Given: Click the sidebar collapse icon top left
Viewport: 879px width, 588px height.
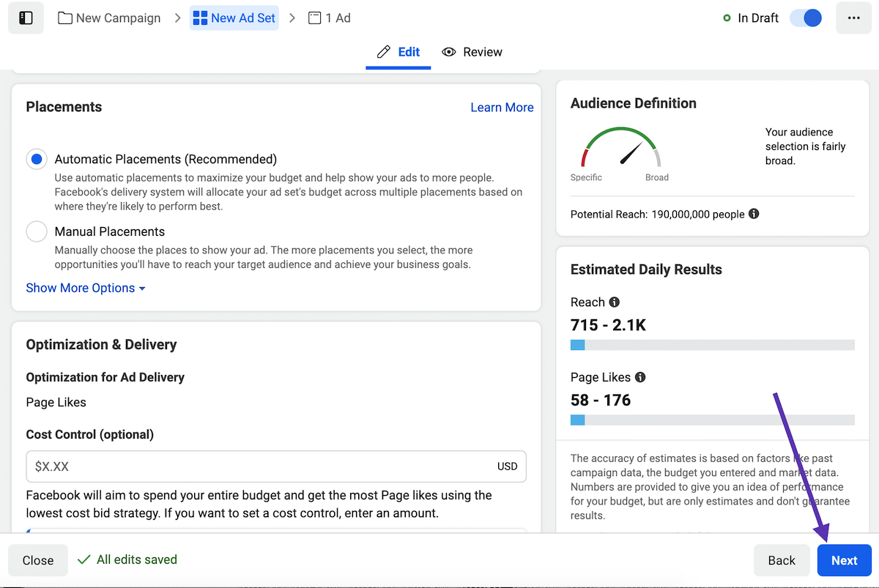Looking at the screenshot, I should (x=25, y=18).
